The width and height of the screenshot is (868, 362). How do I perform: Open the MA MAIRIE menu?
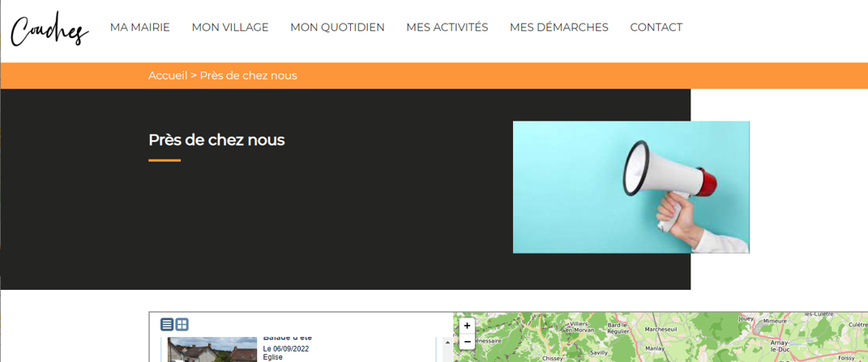pyautogui.click(x=140, y=27)
